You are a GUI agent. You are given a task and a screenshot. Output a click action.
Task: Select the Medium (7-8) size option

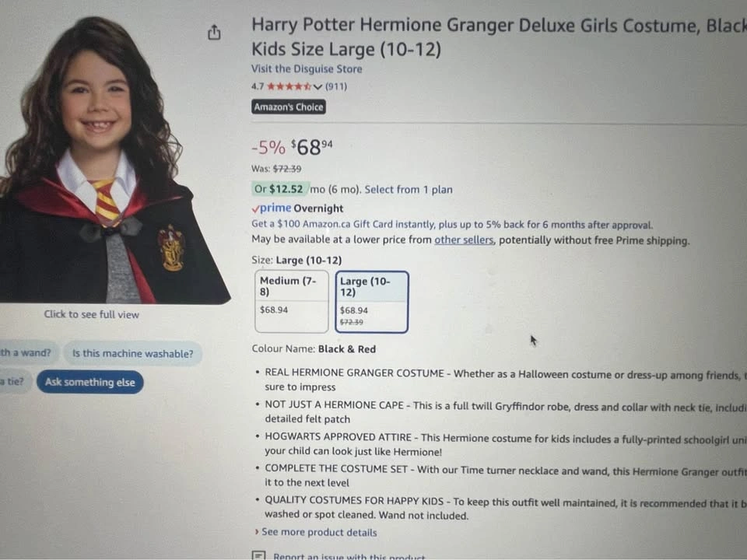pos(292,301)
